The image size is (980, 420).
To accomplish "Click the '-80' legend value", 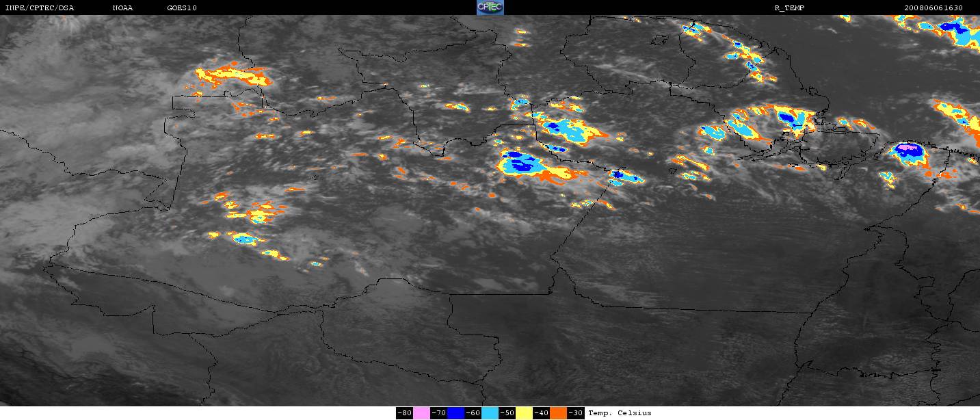I will (404, 413).
